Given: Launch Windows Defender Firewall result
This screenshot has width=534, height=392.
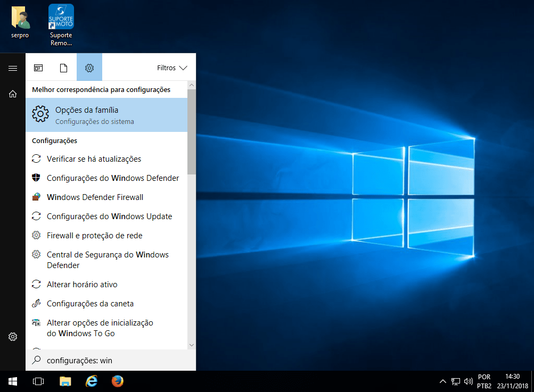Looking at the screenshot, I should (x=95, y=197).
